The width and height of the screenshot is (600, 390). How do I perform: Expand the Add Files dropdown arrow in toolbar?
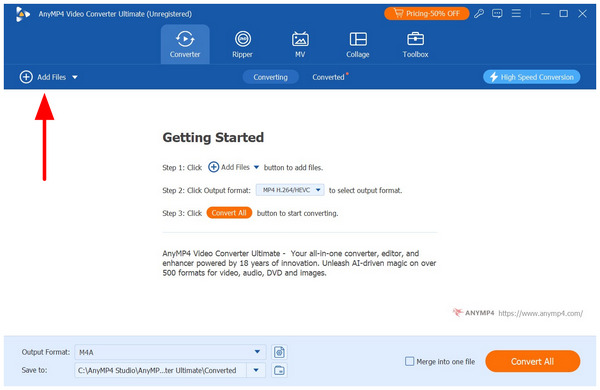[x=75, y=77]
